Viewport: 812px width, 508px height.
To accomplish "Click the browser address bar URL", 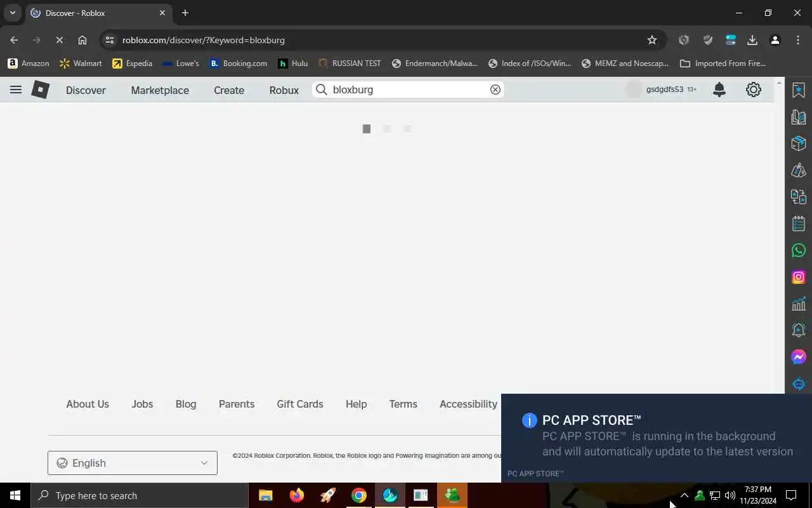I will pyautogui.click(x=204, y=40).
